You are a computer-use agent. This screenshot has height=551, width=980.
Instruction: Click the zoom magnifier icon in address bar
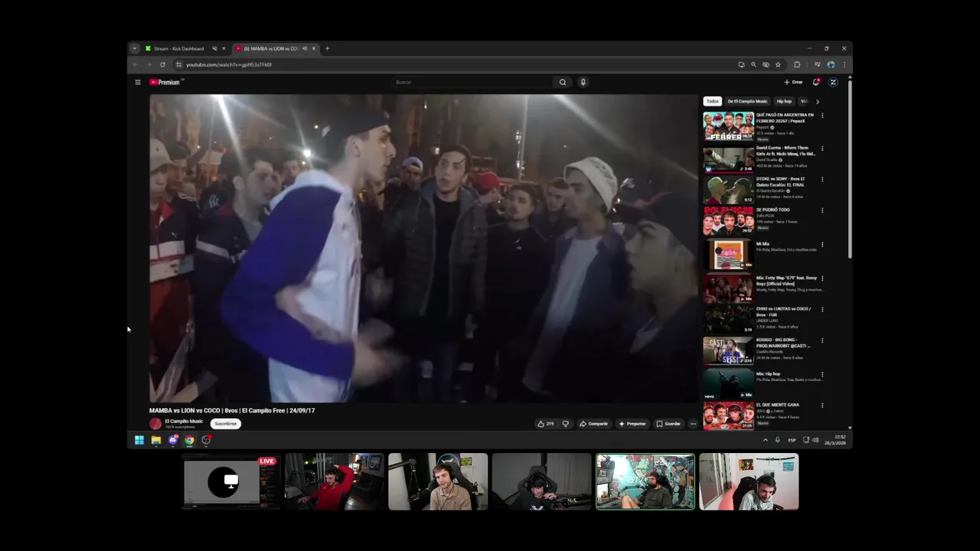753,64
